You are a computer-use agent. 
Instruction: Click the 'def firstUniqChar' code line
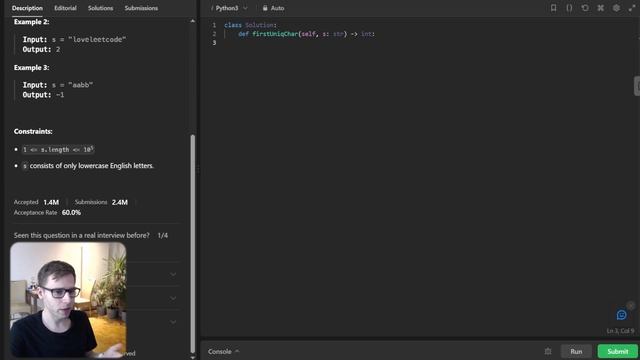click(306, 34)
